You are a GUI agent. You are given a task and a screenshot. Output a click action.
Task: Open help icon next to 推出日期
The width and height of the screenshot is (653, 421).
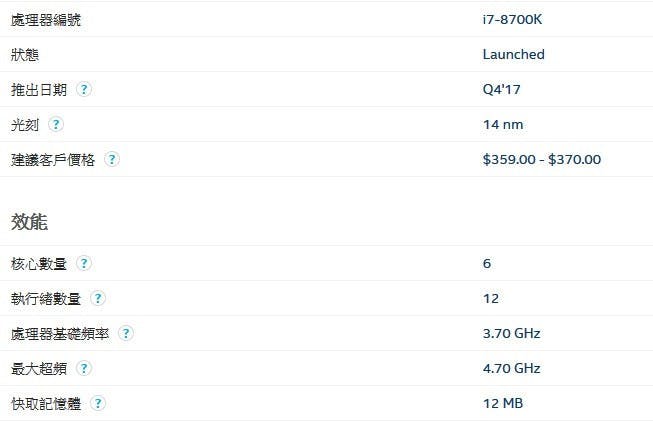[x=84, y=89]
